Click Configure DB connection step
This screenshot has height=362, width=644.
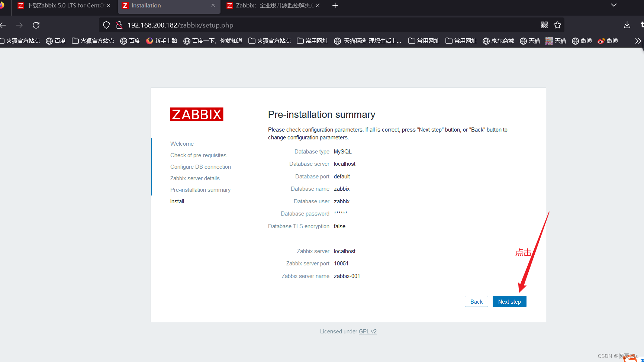click(x=200, y=167)
